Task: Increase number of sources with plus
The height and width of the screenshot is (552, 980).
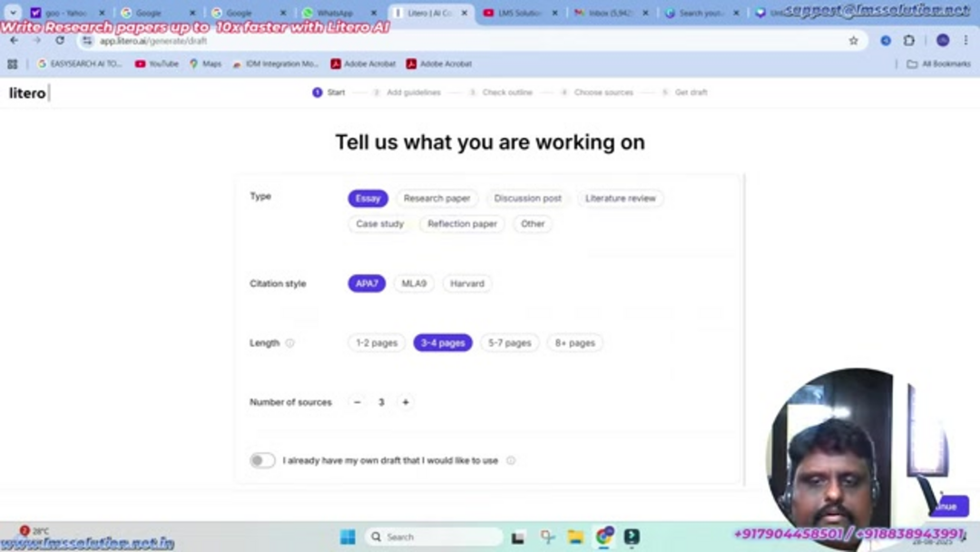Action: click(x=406, y=402)
